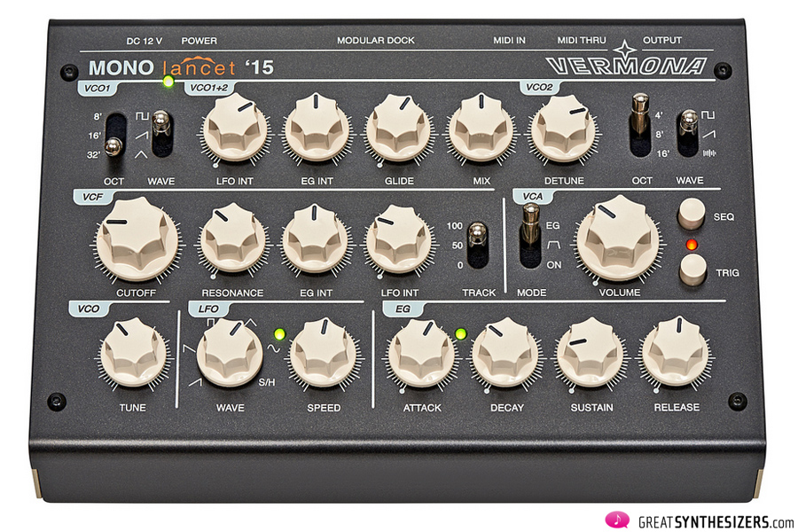
Task: Click the green EG indicator LED
Action: 460,334
